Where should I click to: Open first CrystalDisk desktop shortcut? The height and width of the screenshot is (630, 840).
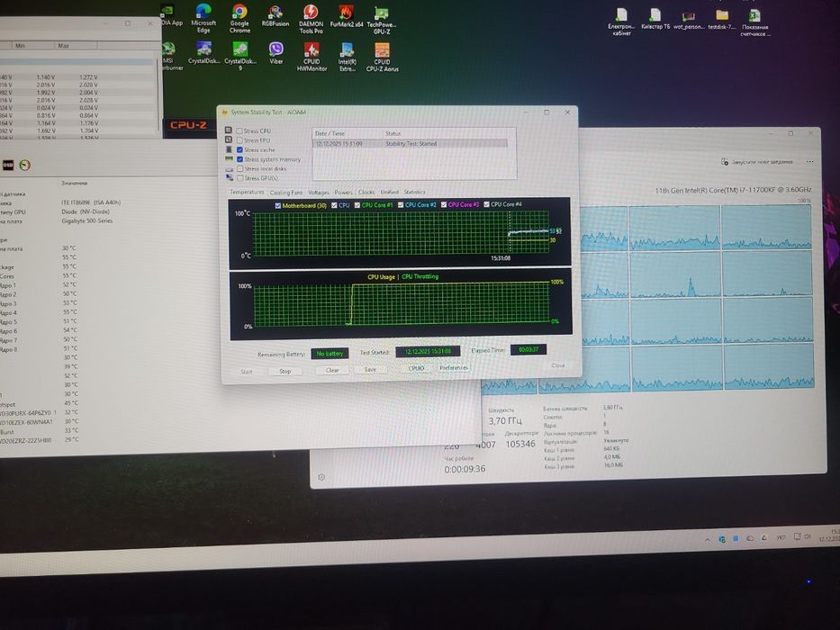click(x=204, y=53)
